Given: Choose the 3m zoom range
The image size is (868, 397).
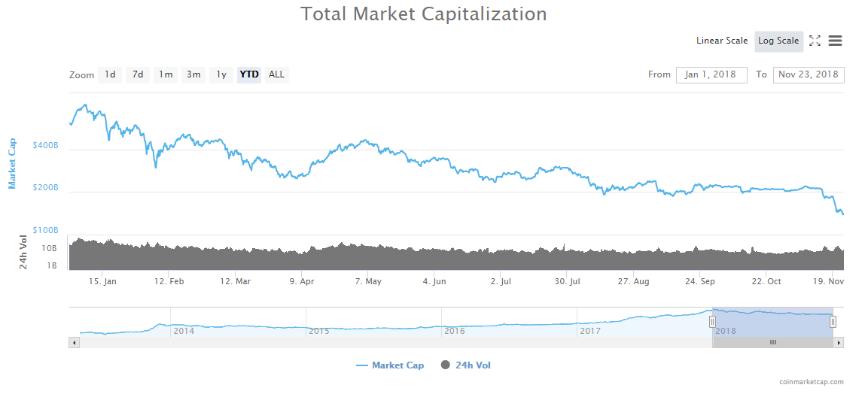Looking at the screenshot, I should (x=193, y=74).
